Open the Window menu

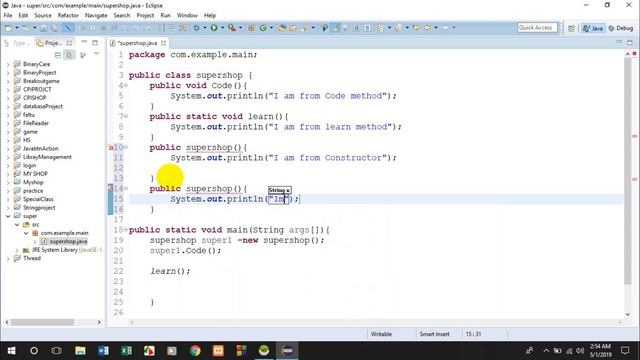click(x=187, y=16)
